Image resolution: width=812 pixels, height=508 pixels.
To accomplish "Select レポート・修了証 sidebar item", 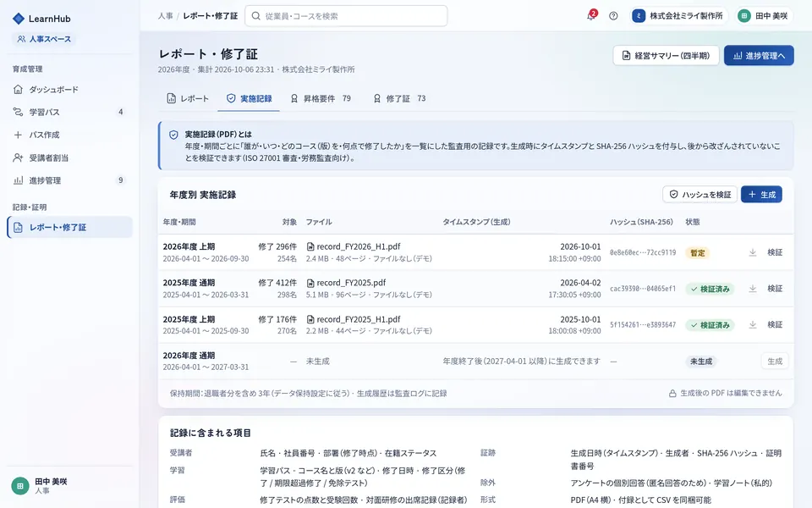I will (69, 227).
